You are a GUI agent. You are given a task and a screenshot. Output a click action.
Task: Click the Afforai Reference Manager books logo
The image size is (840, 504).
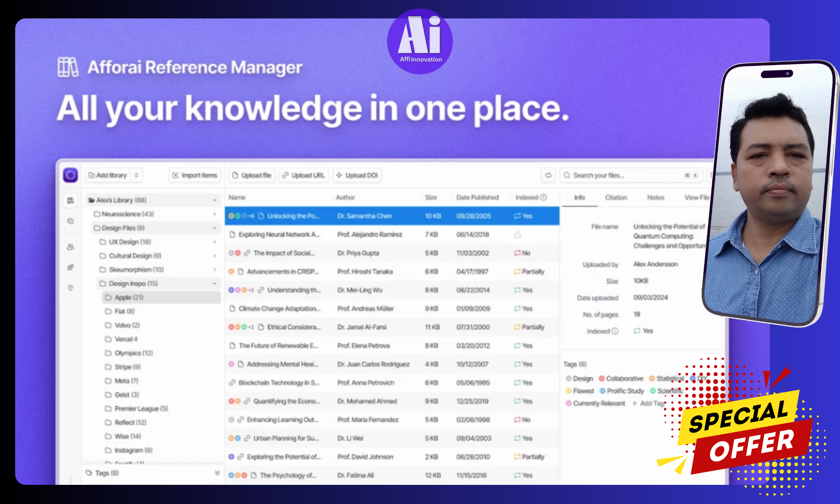(68, 67)
